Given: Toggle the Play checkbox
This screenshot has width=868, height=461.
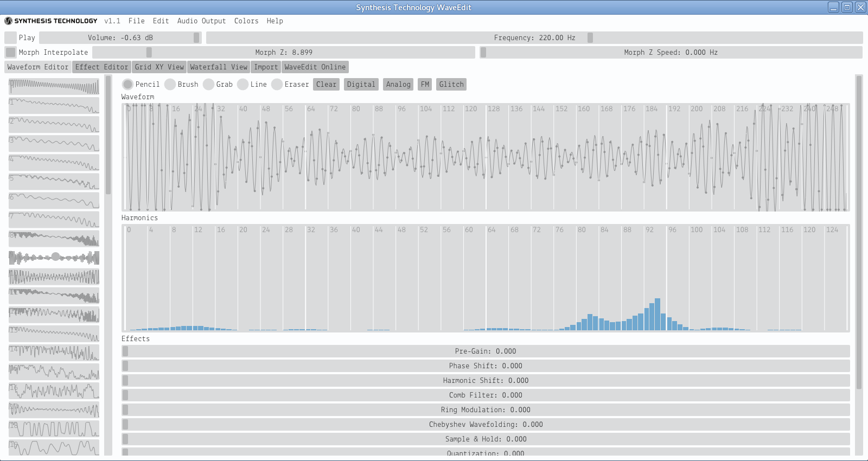Looking at the screenshot, I should click(x=10, y=37).
